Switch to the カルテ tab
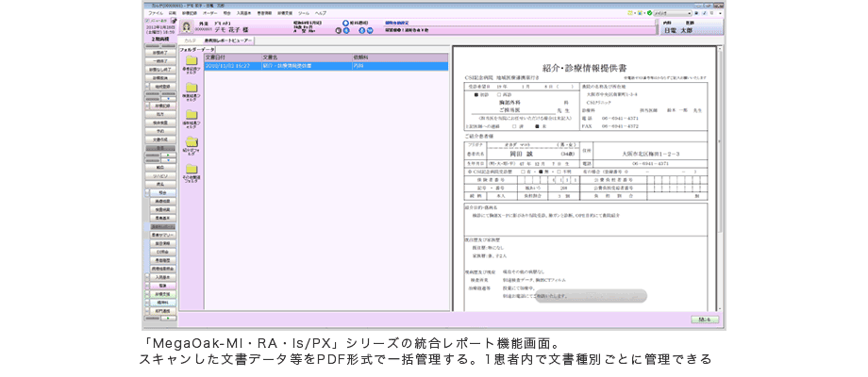Screen dimensions: 868x377 191,41
